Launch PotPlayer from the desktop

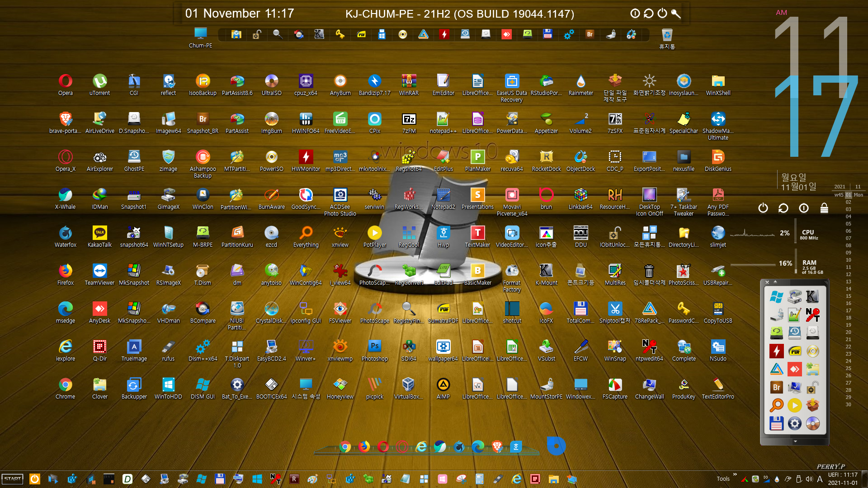374,236
